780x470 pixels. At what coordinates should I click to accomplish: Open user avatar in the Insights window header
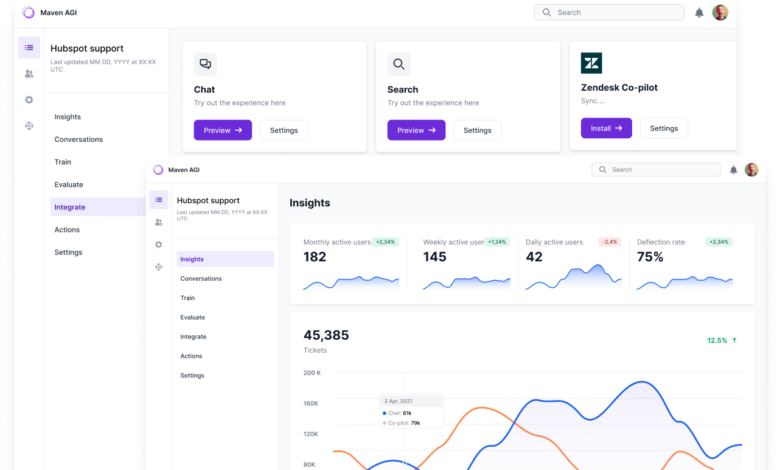751,170
